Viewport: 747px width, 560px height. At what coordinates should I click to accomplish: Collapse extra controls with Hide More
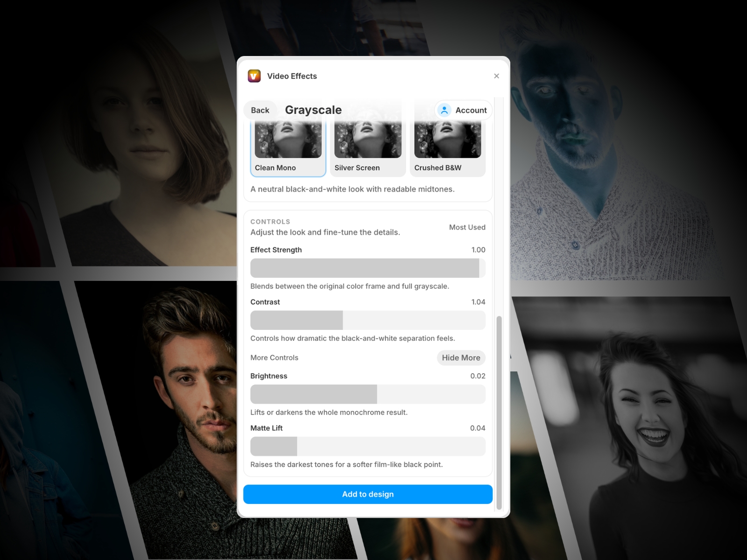tap(461, 358)
